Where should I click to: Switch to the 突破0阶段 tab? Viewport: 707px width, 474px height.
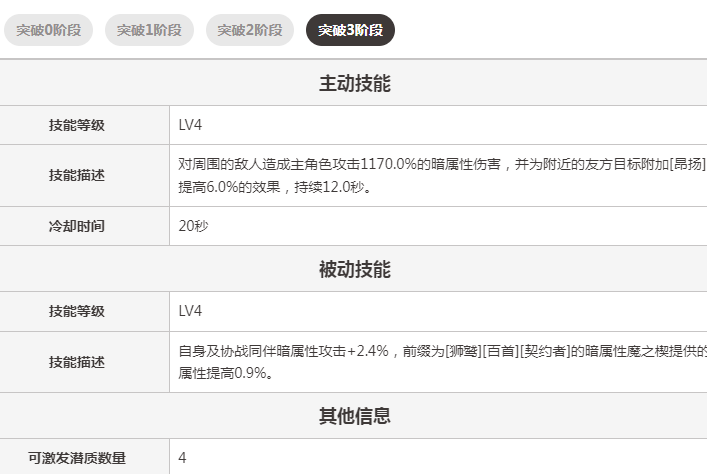49,30
